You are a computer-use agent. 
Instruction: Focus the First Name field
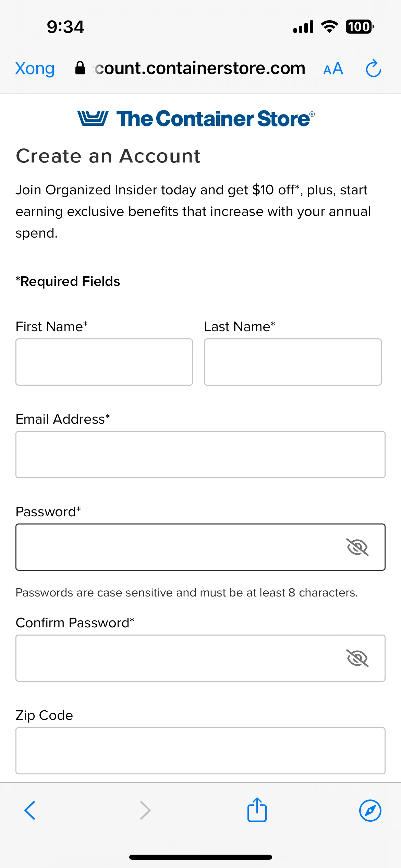[104, 362]
